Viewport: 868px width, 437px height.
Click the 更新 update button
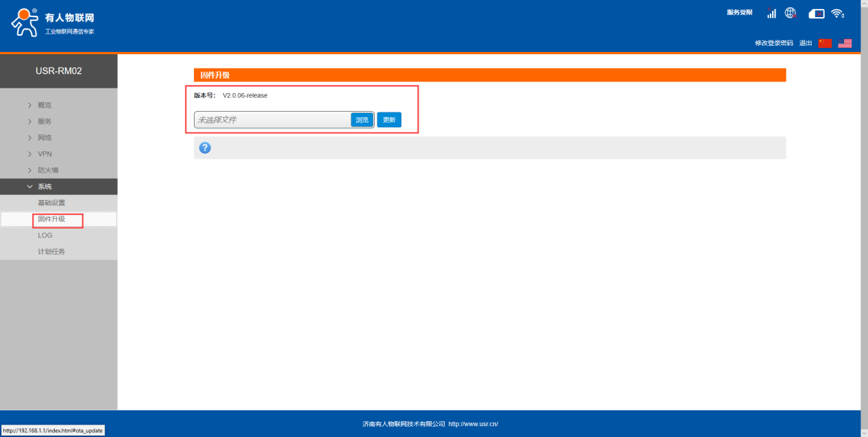pos(389,120)
